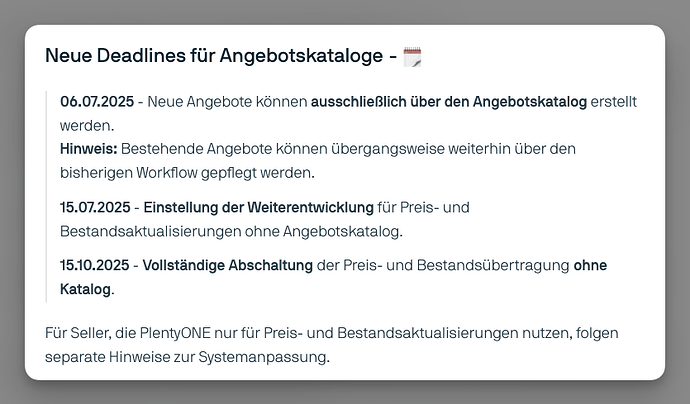Click the vertical blockquote bar beside deadlines

click(46, 196)
